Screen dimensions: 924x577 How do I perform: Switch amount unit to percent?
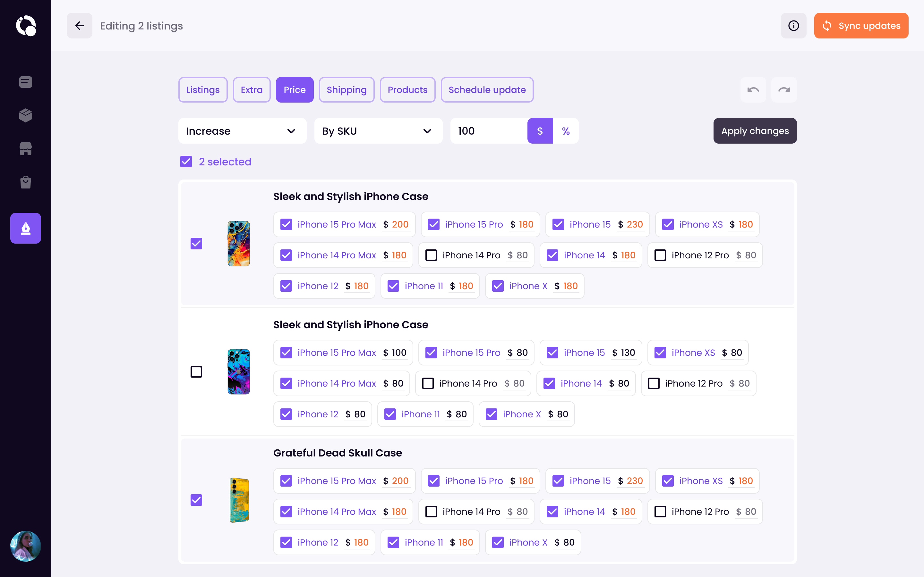(x=566, y=131)
